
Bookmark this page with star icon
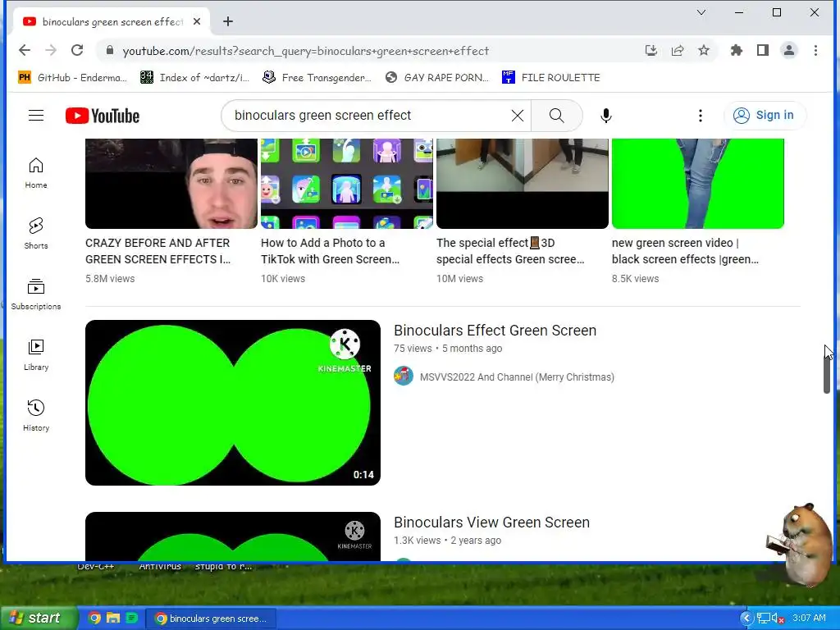tap(704, 50)
